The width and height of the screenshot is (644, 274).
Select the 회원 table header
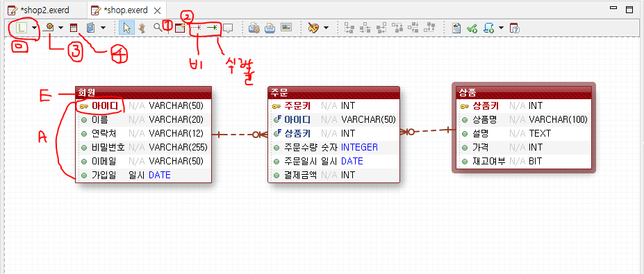(143, 92)
